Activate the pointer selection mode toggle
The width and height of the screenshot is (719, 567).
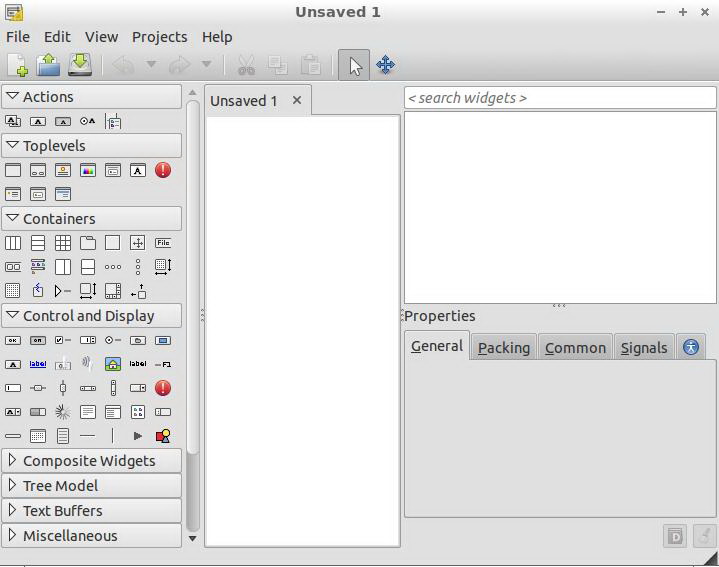354,65
